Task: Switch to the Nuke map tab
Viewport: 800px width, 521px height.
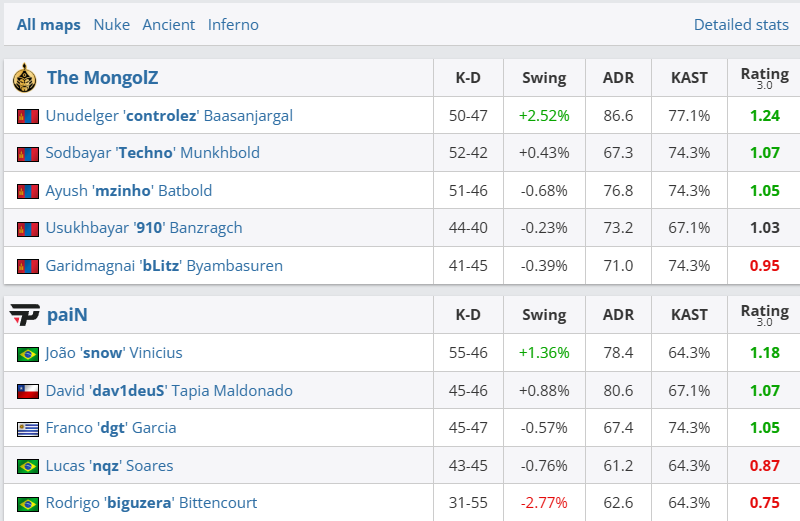Action: 112,24
